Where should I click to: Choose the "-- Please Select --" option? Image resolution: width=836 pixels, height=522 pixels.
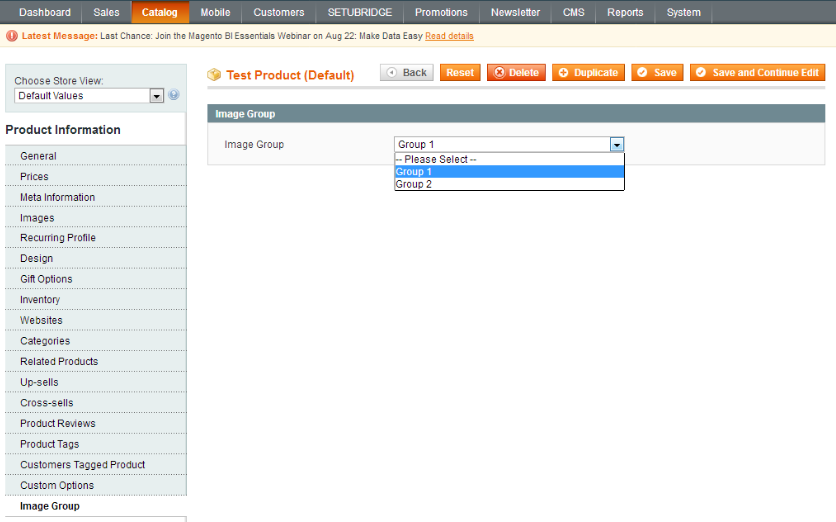tap(437, 159)
